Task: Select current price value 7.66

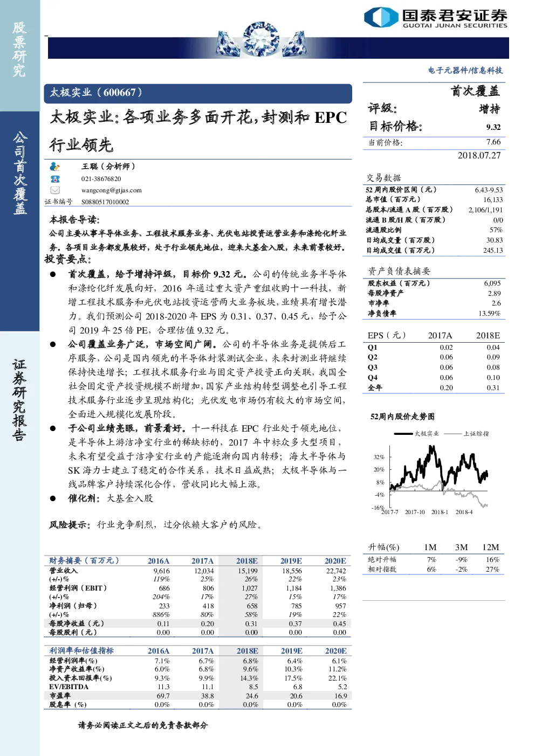Action: tap(493, 142)
